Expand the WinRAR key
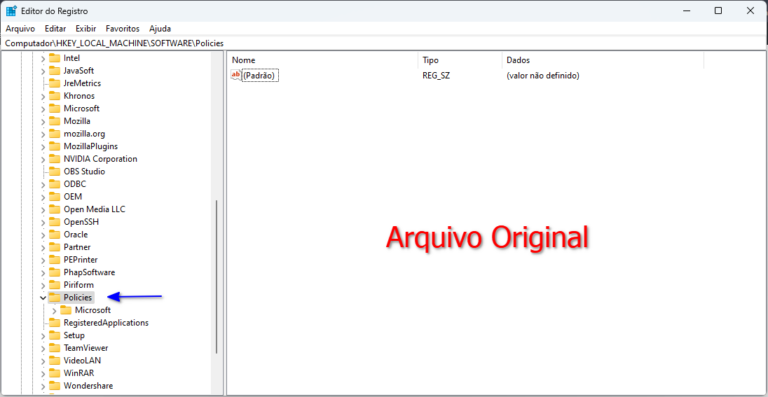Image resolution: width=768 pixels, height=397 pixels. [x=43, y=373]
